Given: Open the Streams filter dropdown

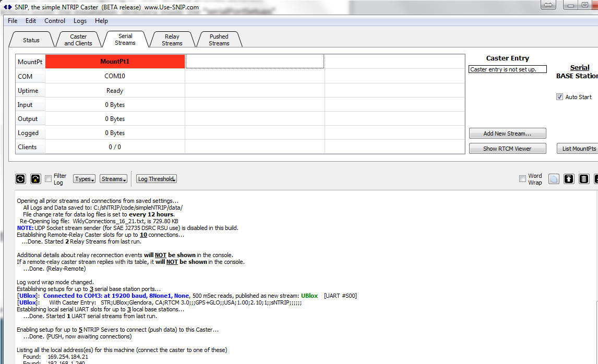Looking at the screenshot, I should (x=113, y=178).
